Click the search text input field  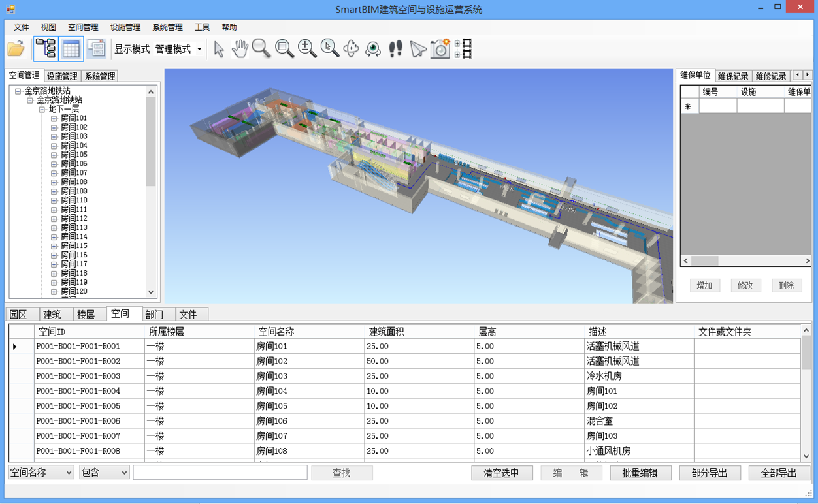tap(220, 473)
